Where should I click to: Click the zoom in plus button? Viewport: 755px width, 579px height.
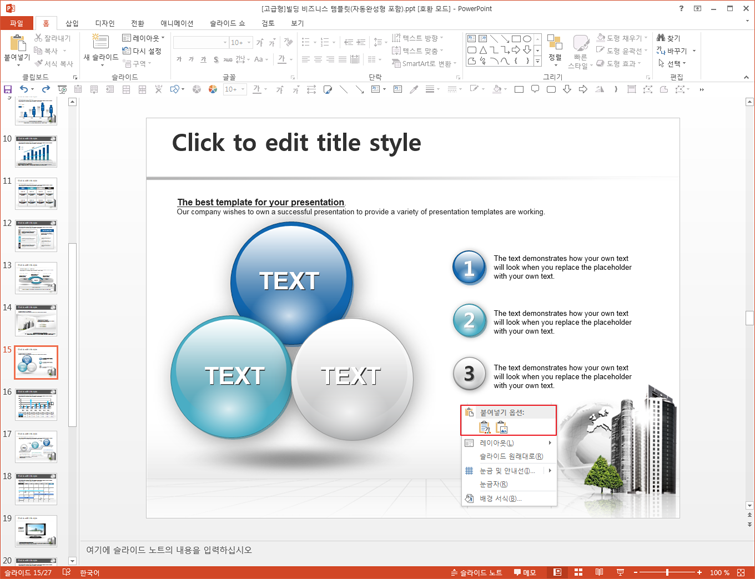click(x=699, y=572)
